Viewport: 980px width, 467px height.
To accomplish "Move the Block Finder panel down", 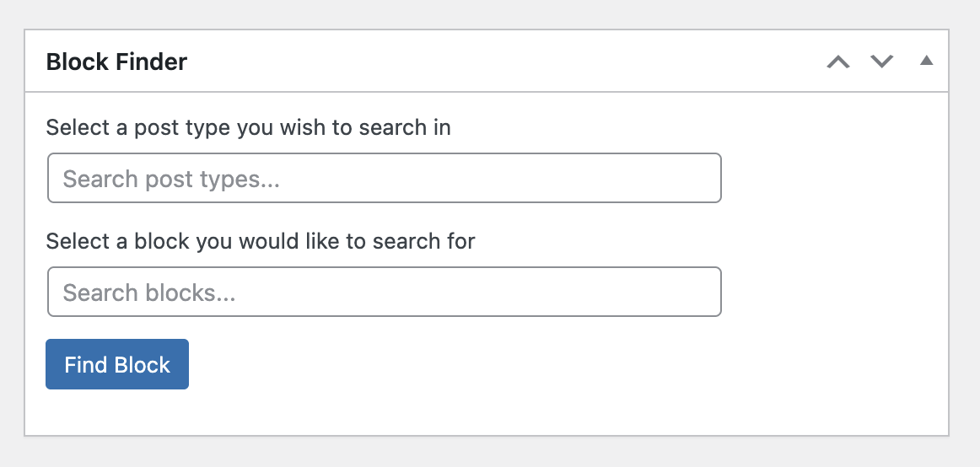I will (881, 62).
